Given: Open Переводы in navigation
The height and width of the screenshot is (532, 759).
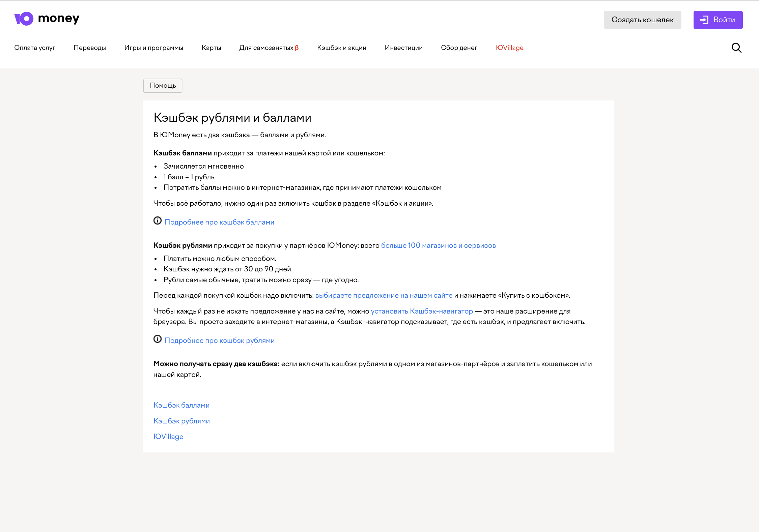Looking at the screenshot, I should [x=90, y=48].
